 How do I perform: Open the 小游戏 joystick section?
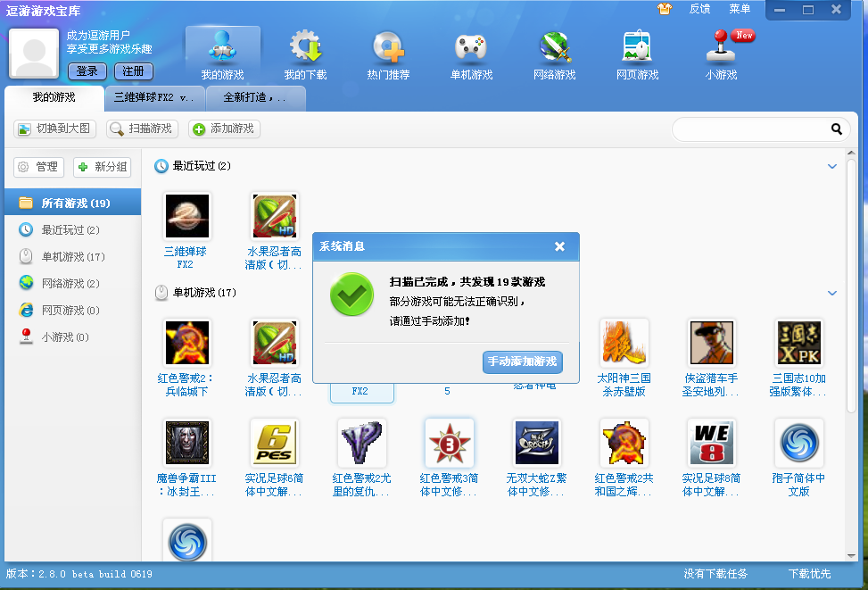click(721, 54)
